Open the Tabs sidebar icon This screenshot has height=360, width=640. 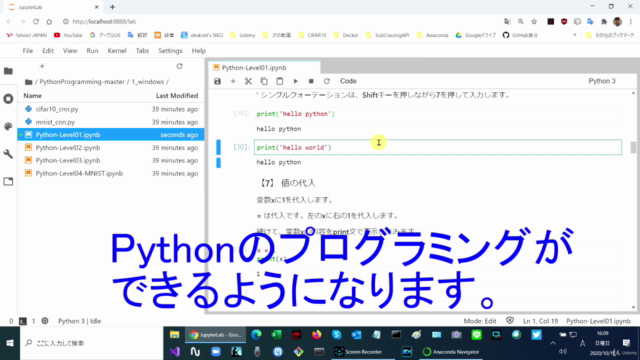pyautogui.click(x=8, y=181)
